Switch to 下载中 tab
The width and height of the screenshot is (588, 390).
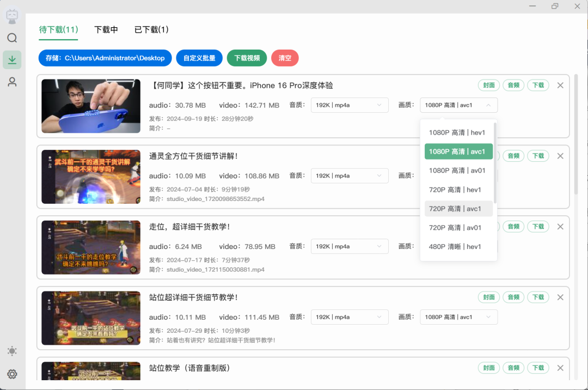[106, 29]
